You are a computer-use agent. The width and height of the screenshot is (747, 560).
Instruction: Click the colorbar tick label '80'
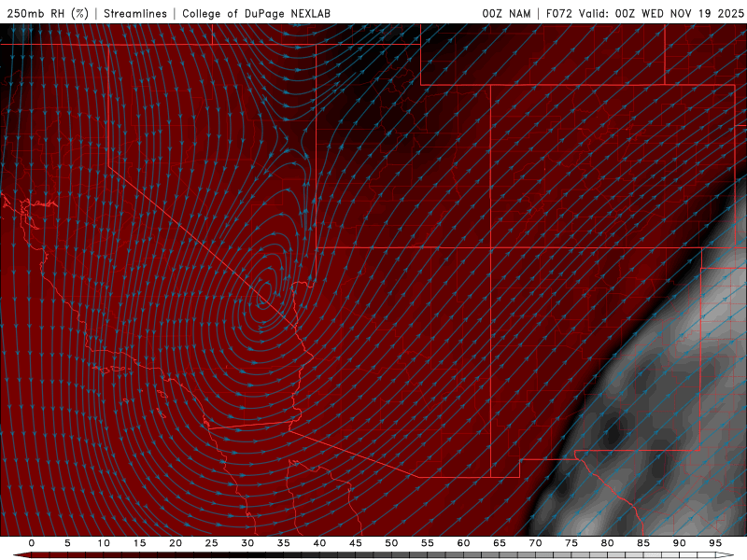[608, 543]
